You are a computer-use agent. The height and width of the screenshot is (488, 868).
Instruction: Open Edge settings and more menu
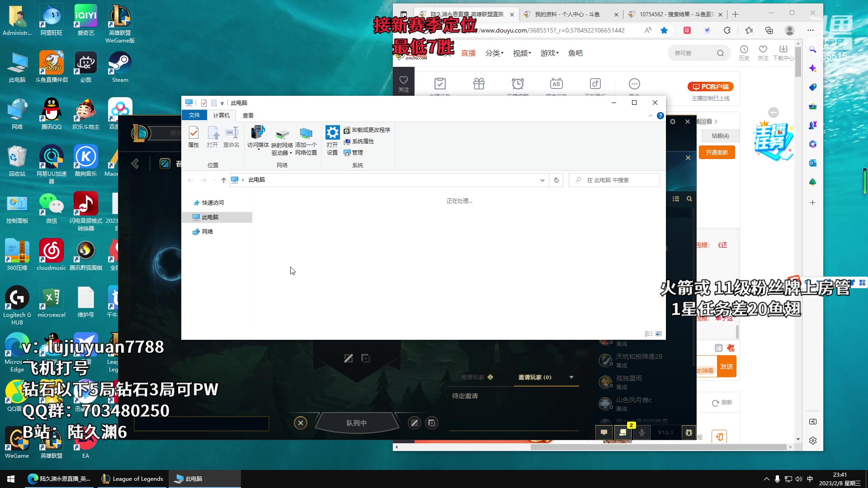pos(811,30)
